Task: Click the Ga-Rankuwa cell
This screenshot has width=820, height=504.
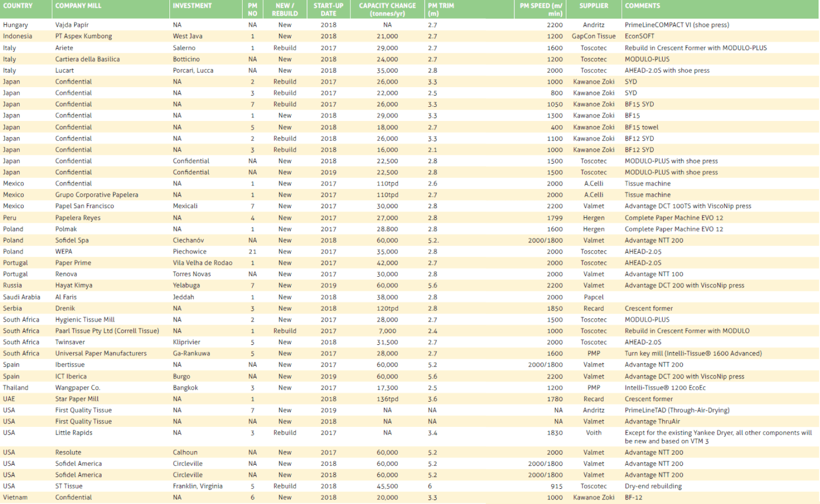Action: coord(191,353)
